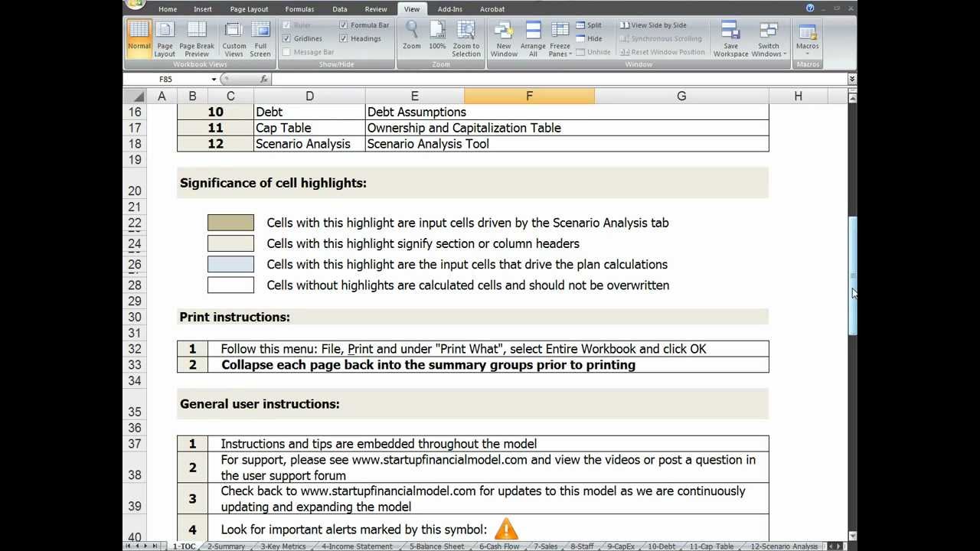Click the Print instructions heading

234,317
